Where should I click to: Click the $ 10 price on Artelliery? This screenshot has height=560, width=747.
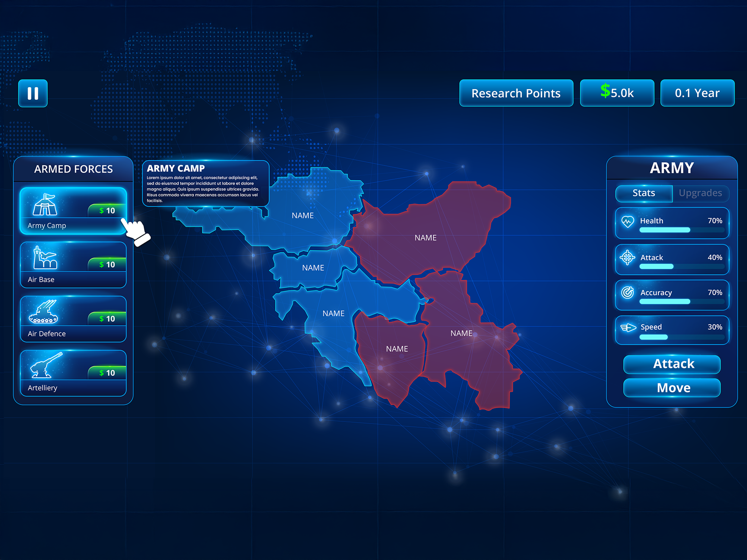pyautogui.click(x=107, y=373)
